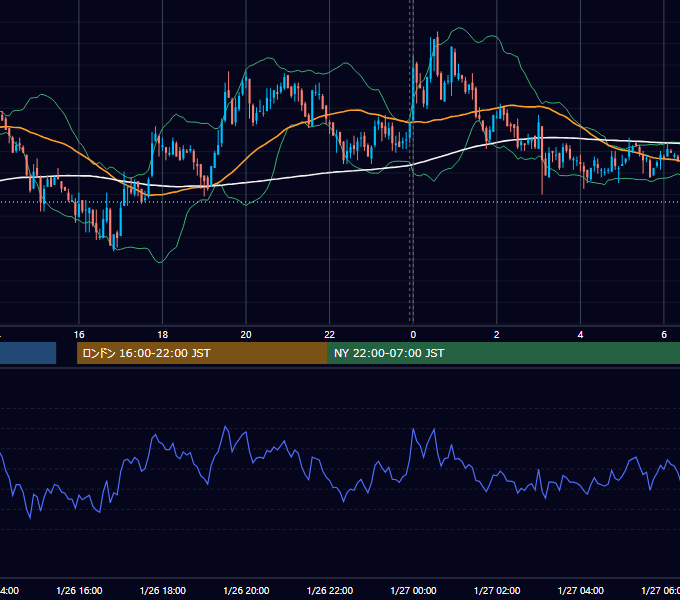Click the 1/26 20:00 date label
The width and height of the screenshot is (680, 600).
tap(246, 591)
